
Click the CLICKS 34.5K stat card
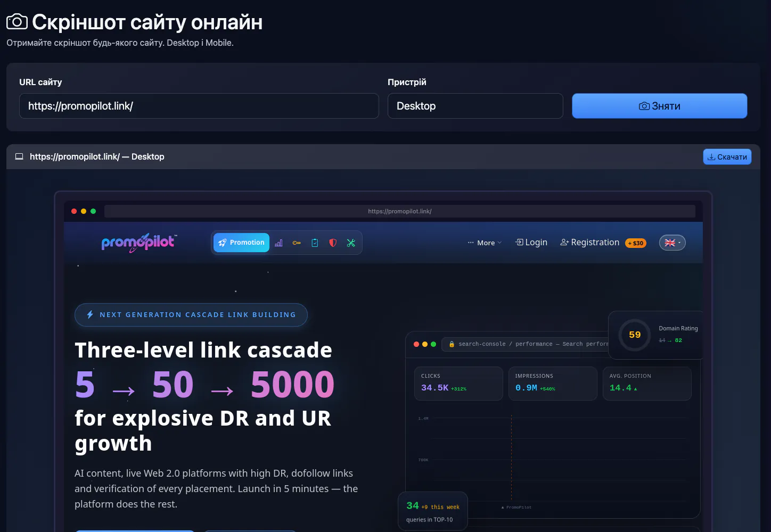coord(458,384)
